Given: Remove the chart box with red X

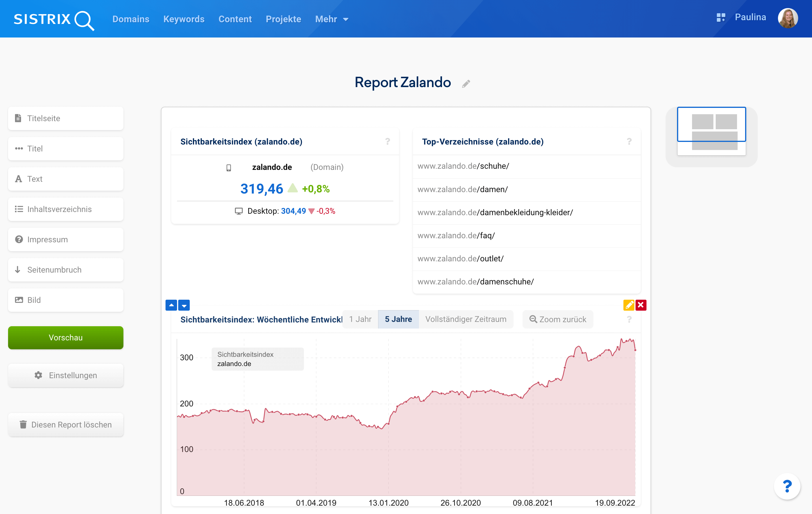Looking at the screenshot, I should [x=641, y=305].
